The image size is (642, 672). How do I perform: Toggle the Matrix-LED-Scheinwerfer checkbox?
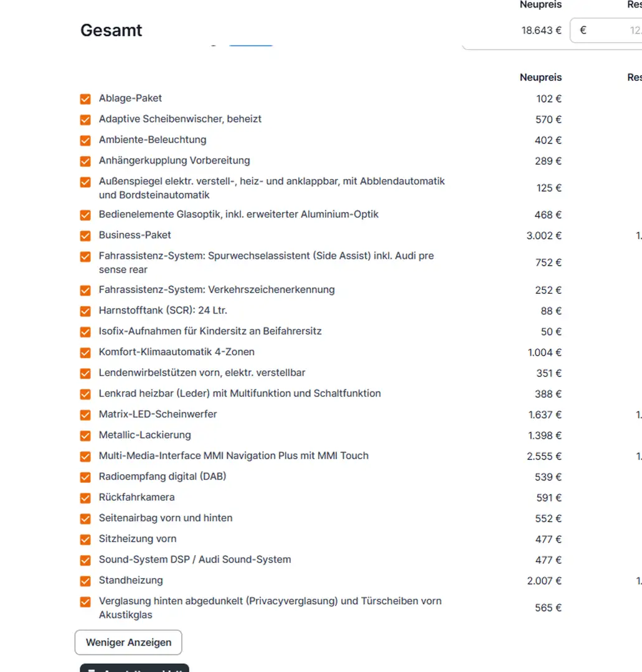pyautogui.click(x=85, y=415)
